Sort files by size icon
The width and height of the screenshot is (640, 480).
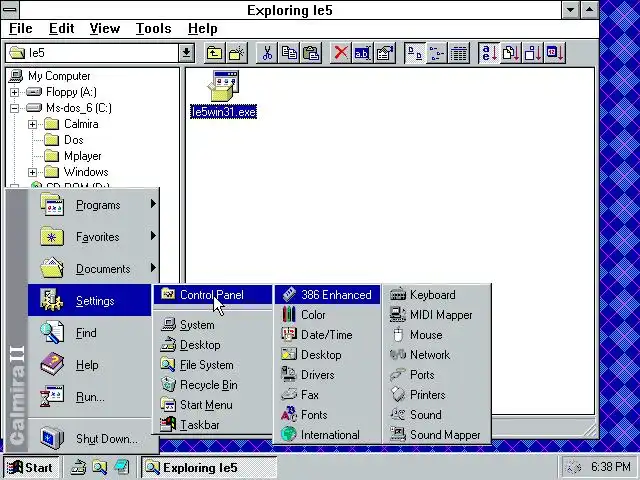[x=533, y=53]
